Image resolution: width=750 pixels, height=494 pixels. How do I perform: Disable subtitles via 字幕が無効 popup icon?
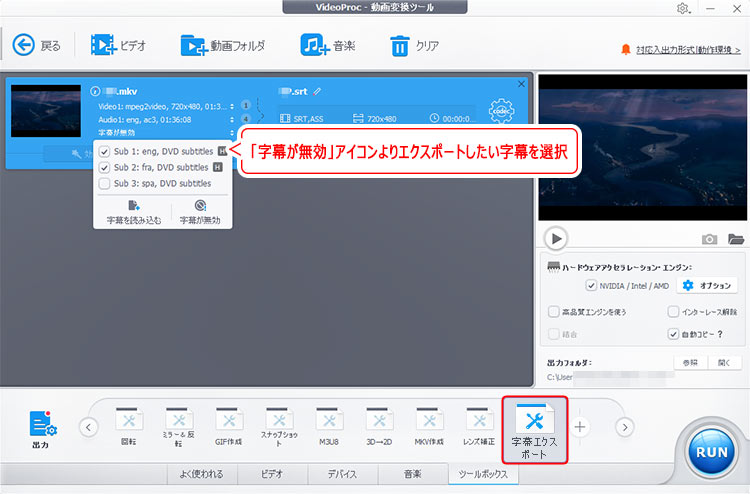tap(200, 212)
